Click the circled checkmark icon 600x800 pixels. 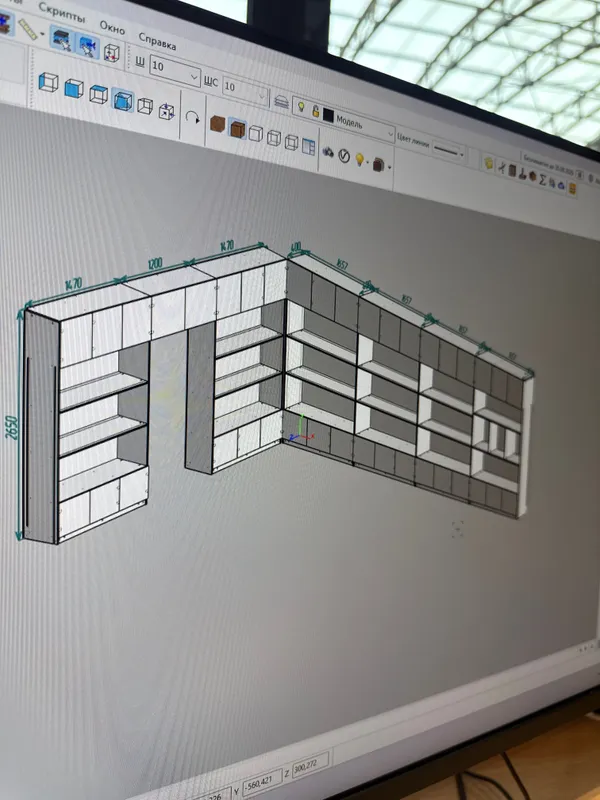click(x=344, y=156)
